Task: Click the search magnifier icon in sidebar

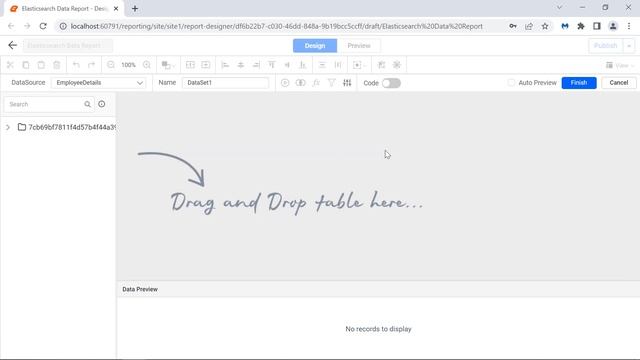Action: pos(87,104)
